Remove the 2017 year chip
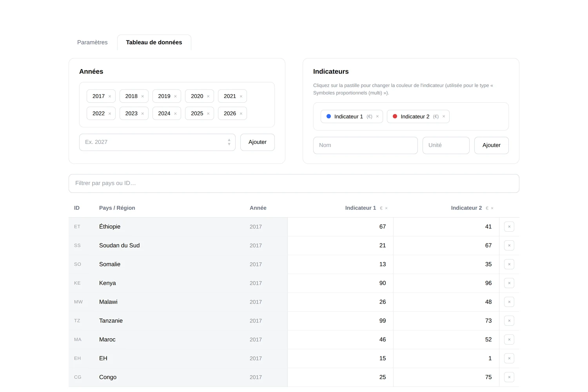 click(110, 96)
